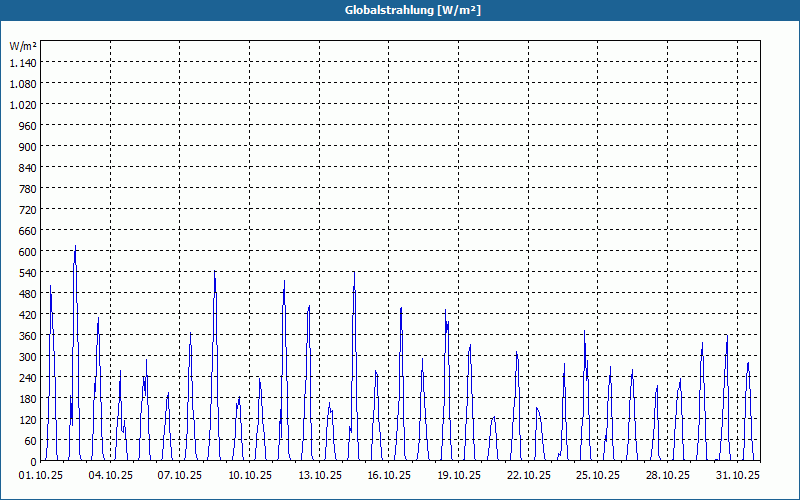
Task: Click the 960 y-axis label
Action: click(x=27, y=126)
